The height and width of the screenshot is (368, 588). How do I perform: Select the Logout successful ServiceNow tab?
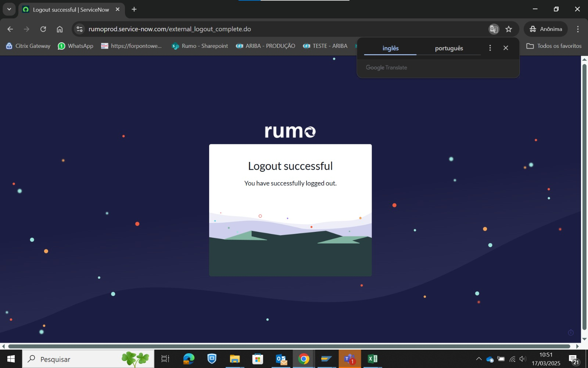coord(71,10)
